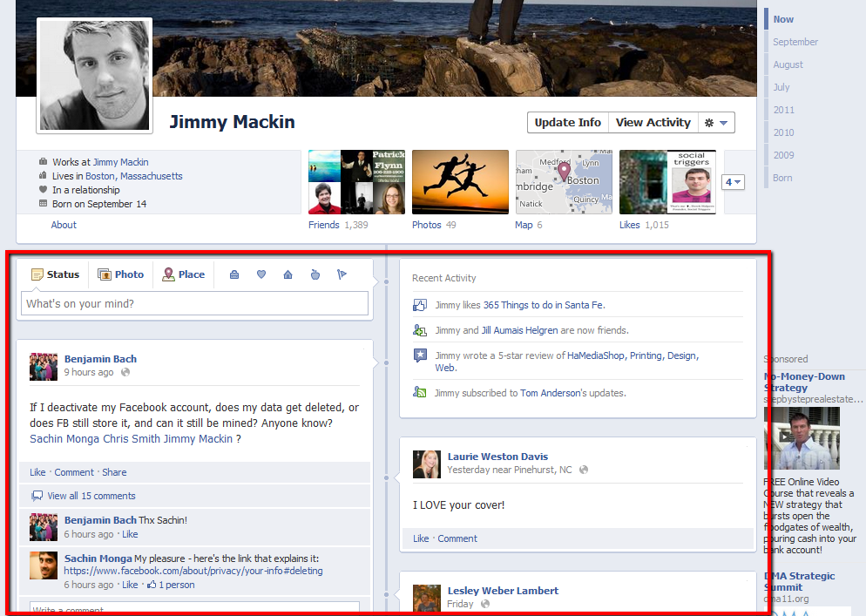This screenshot has height=616, width=866.
Task: Comment on Benjamin Bach's post
Action: point(74,472)
